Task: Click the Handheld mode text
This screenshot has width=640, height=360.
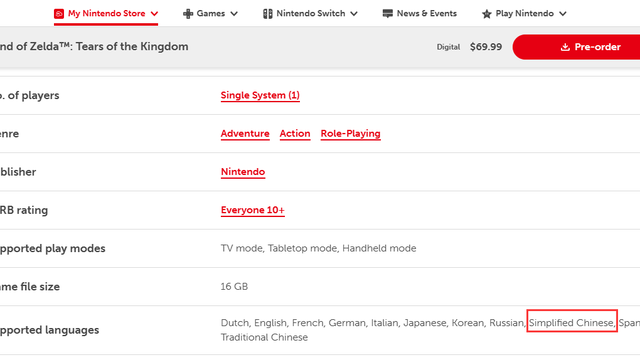Action: coord(379,248)
